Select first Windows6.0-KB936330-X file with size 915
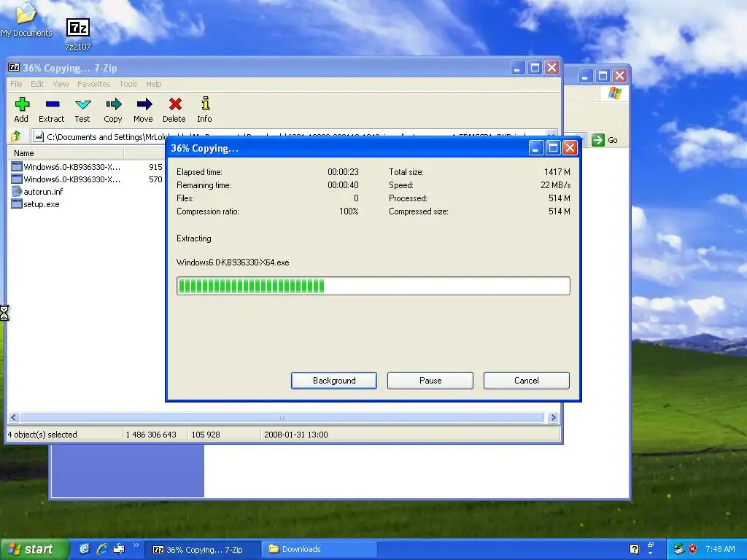747x560 pixels. coord(72,167)
